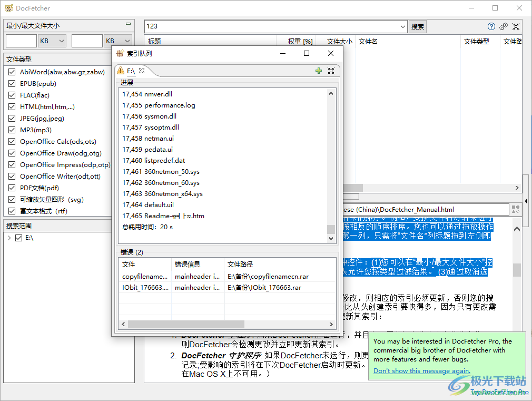Click the maximum file size input box
532x401 pixels.
(87, 41)
